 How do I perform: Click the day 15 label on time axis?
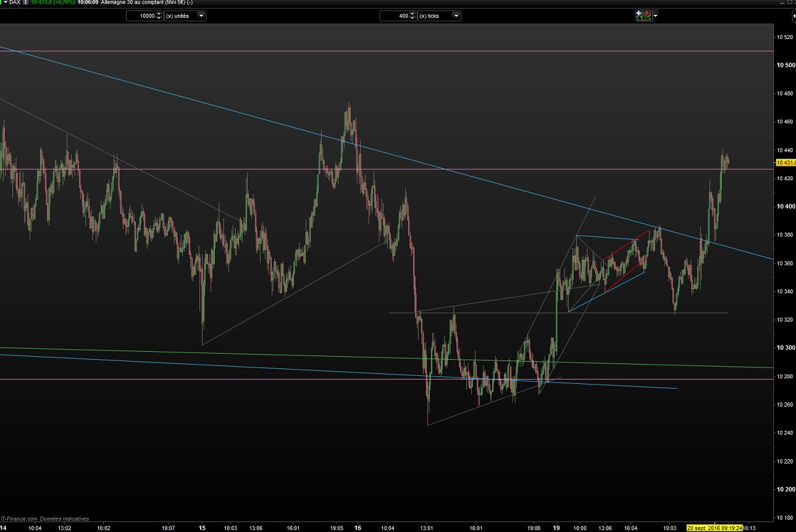coord(203,528)
